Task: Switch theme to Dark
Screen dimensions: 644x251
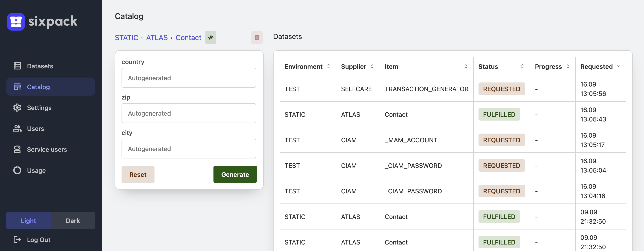Action: point(73,221)
